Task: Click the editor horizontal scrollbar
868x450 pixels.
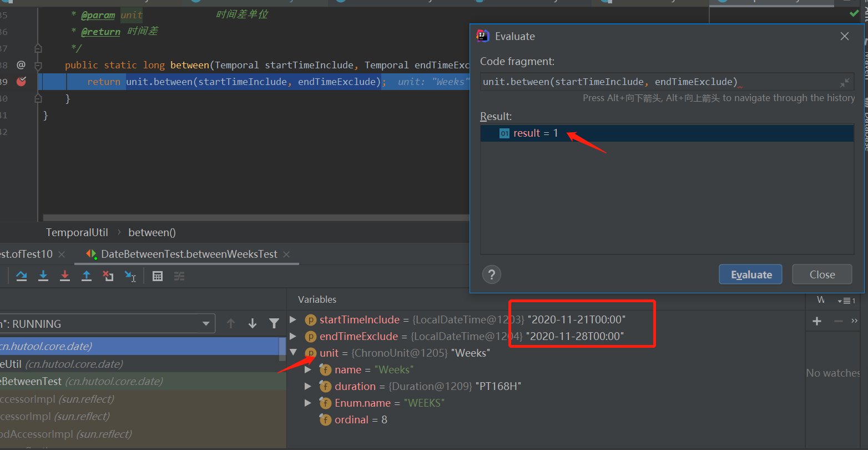Action: click(x=255, y=218)
